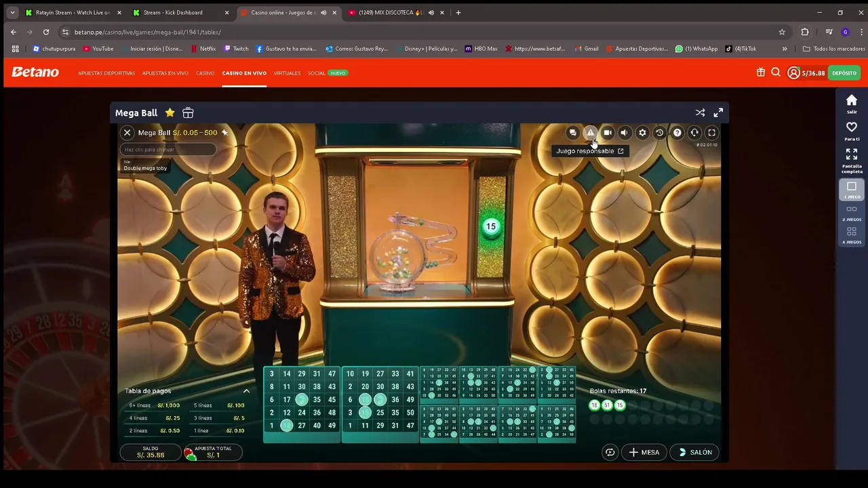
Task: Open Para ti heart icon
Action: pyautogui.click(x=852, y=131)
